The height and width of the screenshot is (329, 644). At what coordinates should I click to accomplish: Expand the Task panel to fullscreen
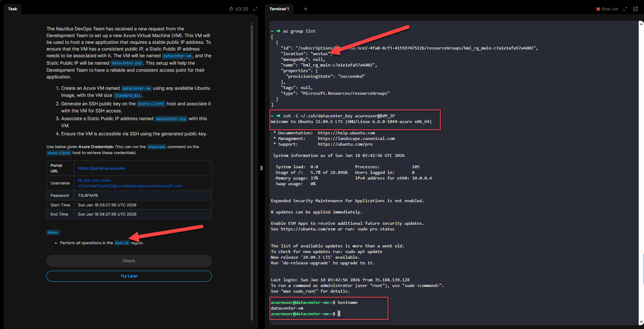(x=255, y=9)
